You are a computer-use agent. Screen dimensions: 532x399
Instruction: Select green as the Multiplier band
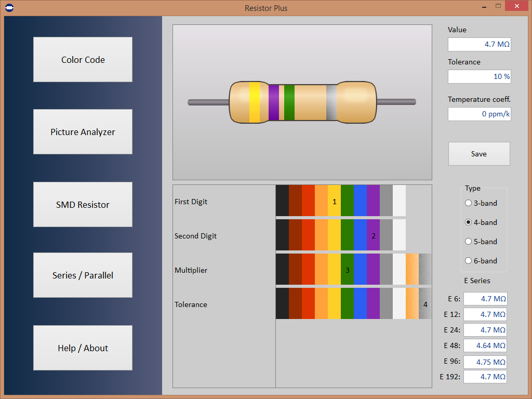347,270
